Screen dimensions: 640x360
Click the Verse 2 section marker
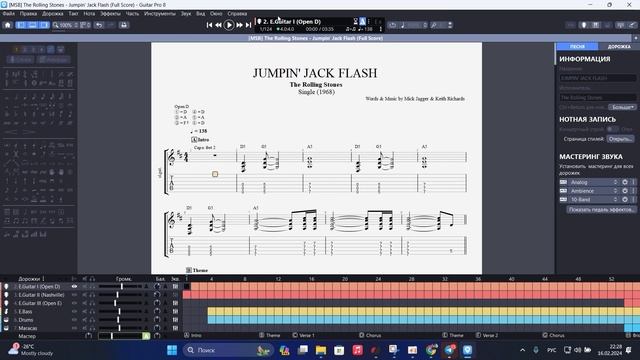[487, 336]
